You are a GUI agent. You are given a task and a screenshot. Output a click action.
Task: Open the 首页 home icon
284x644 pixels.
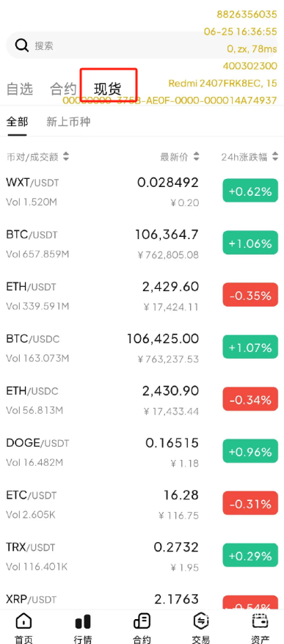[x=23, y=622]
